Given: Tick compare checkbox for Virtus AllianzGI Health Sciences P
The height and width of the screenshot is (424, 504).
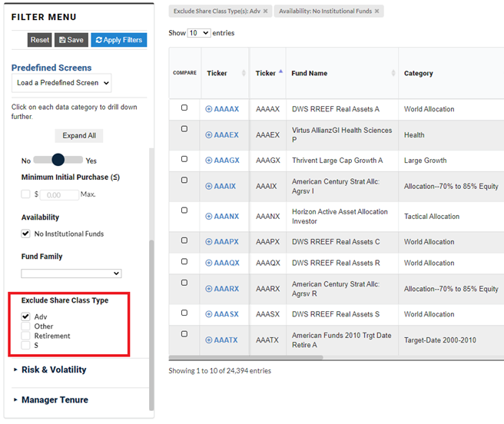Looking at the screenshot, I should coord(184,129).
